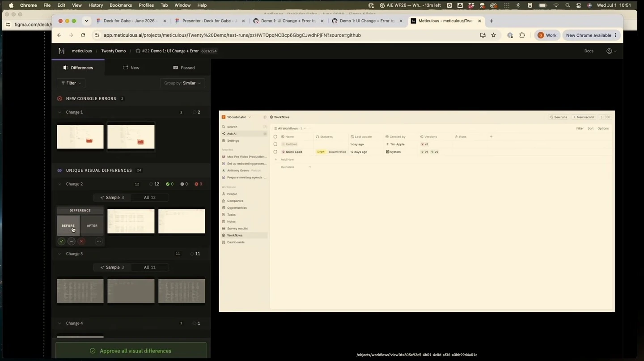Go back with Chrome back arrow
The width and height of the screenshot is (644, 361).
point(59,35)
